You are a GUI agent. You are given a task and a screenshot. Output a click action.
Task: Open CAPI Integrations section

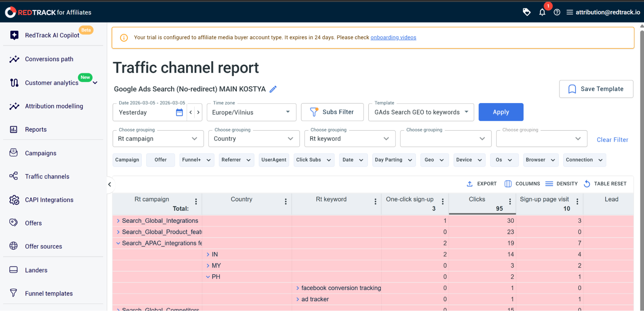(x=49, y=200)
